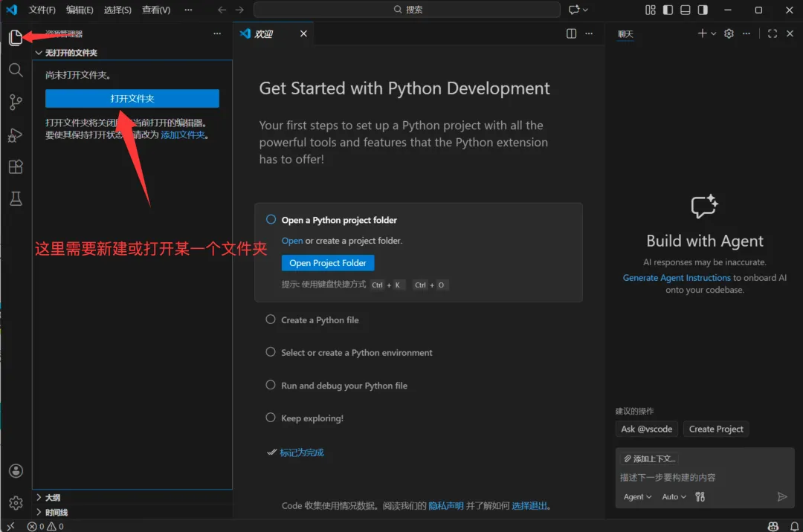Open new chat dropdown arrow
The height and width of the screenshot is (532, 803).
point(713,33)
